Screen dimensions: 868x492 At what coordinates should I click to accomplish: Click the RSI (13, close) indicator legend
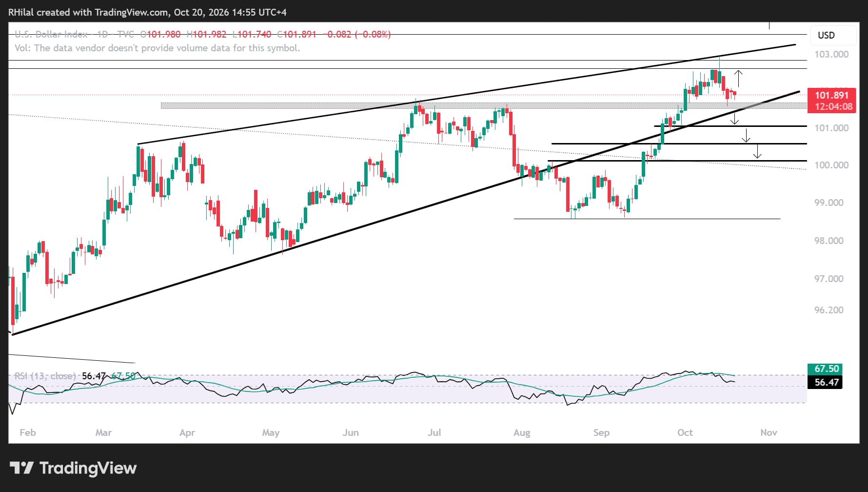pos(45,376)
